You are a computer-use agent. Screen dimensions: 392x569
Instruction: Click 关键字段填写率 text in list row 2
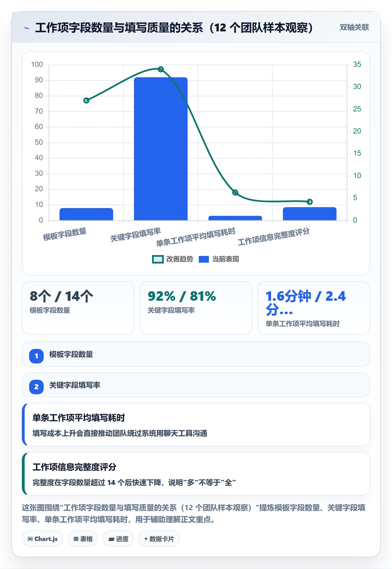pos(75,385)
